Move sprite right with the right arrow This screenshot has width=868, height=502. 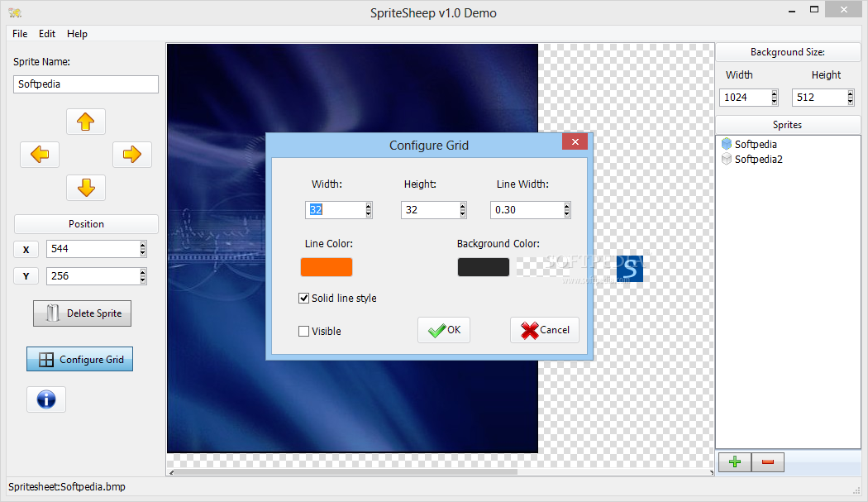[131, 154]
